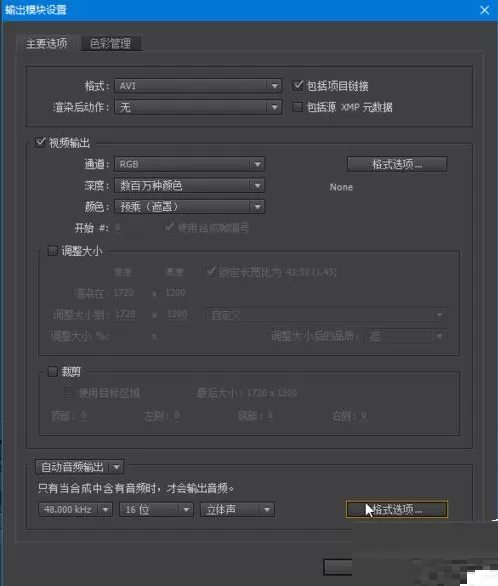
Task: Toggle 包括项目链接 checkbox
Action: pos(298,86)
